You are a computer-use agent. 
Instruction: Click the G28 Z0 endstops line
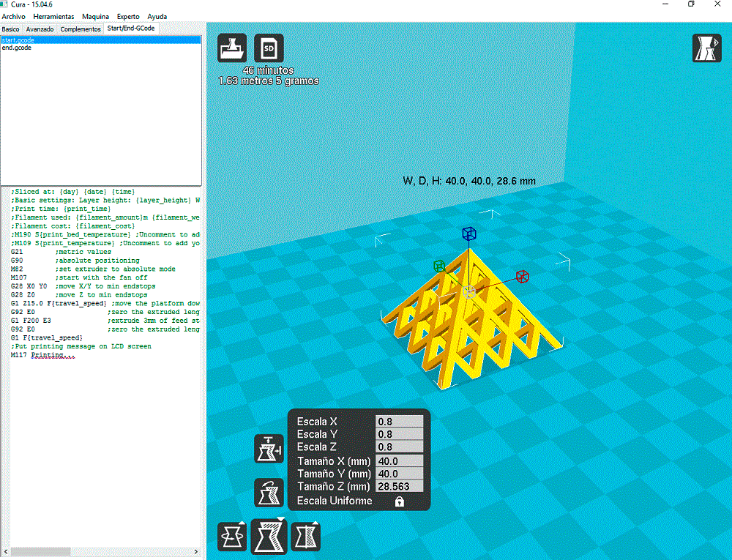point(79,295)
